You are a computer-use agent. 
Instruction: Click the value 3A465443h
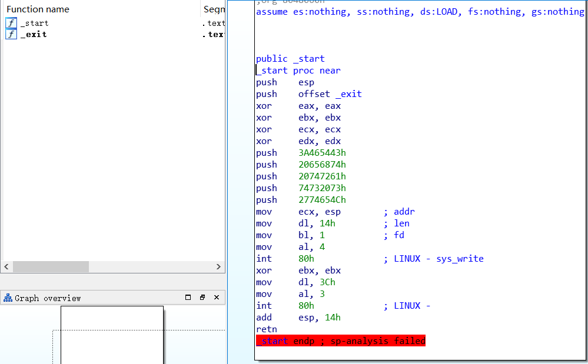[x=322, y=153]
